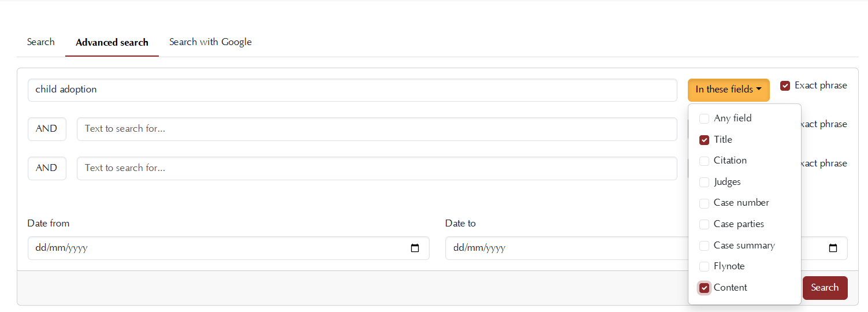Screen dimensions: 868x312
Task: Check the Judges field option
Action: click(704, 182)
